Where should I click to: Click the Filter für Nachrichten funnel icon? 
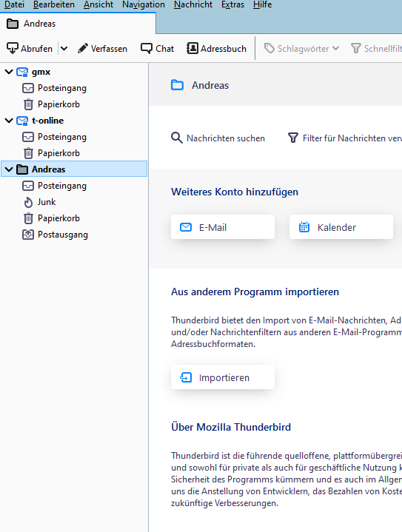[293, 138]
